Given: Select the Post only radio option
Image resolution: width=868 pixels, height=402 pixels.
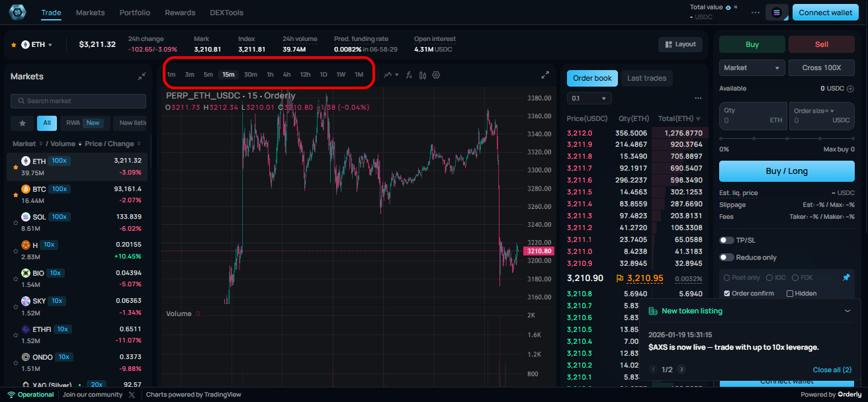Looking at the screenshot, I should (x=727, y=278).
